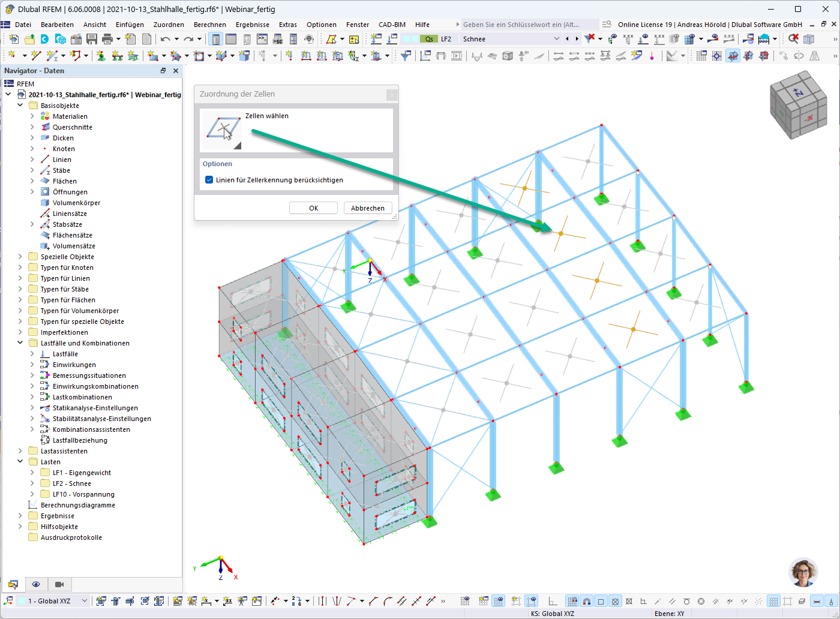This screenshot has width=840, height=619.
Task: Toggle the navigator panel toolbar icon
Action: click(215, 39)
